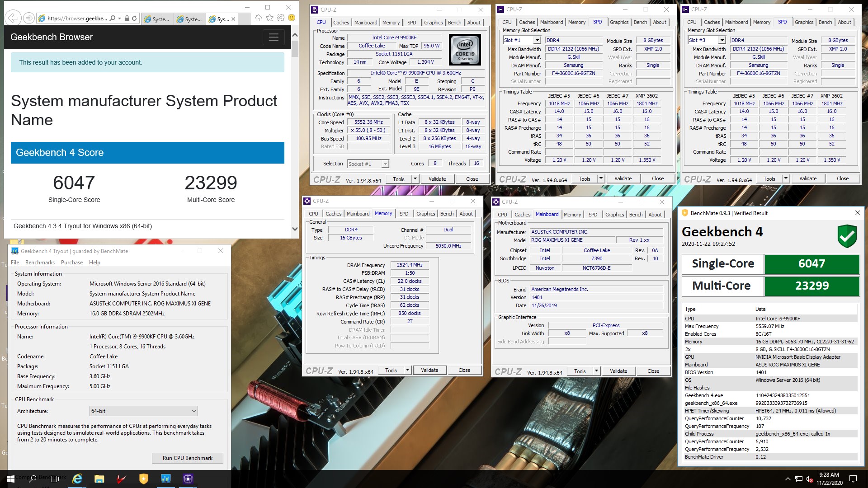Open the Slot #1 memory slot dropdown
868x488 pixels.
point(537,40)
